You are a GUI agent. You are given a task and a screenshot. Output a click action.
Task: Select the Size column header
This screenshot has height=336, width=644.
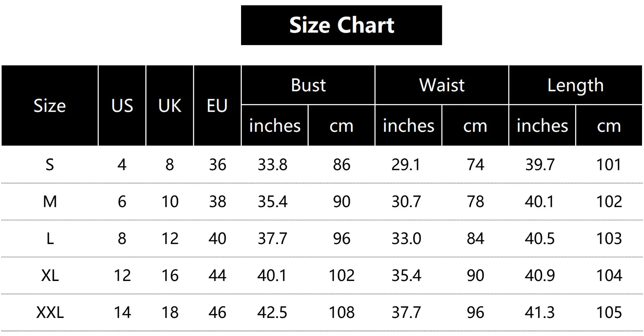point(50,106)
